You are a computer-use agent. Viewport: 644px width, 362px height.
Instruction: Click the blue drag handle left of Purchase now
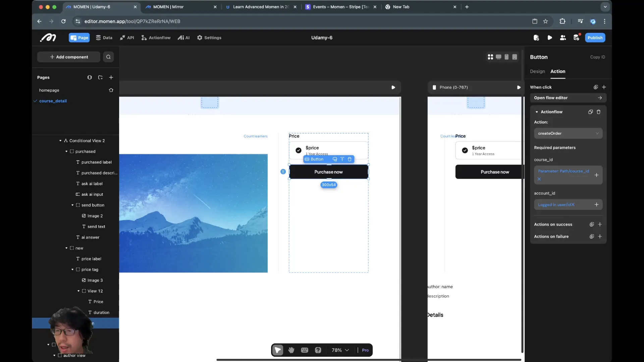283,172
